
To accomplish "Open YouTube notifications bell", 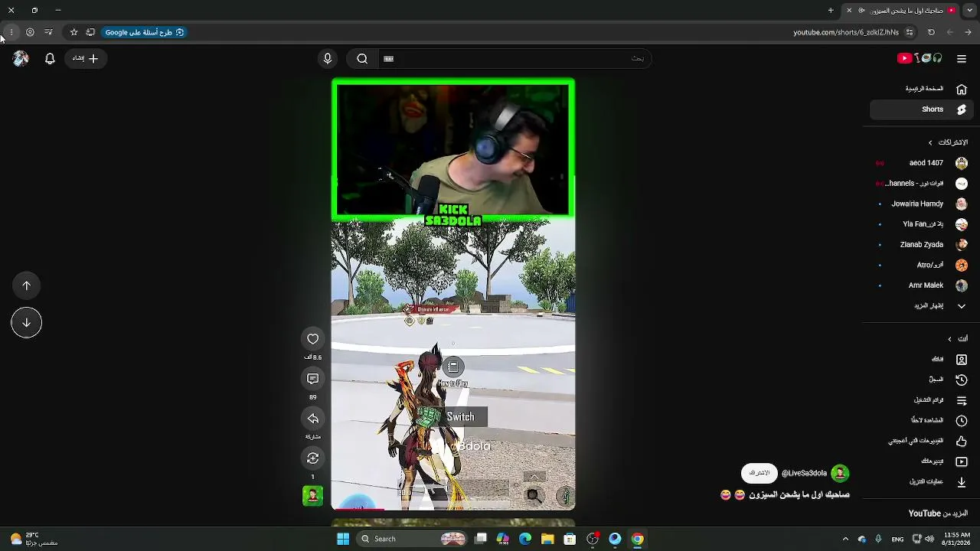I will click(x=50, y=58).
